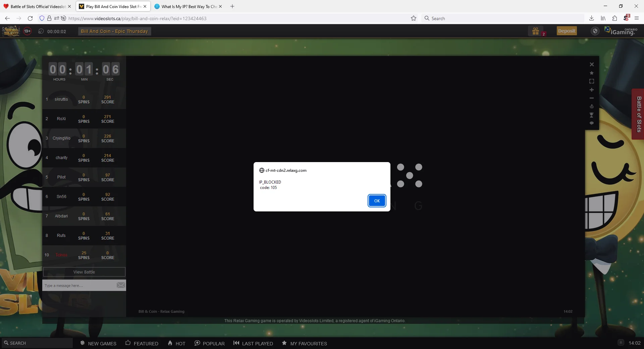The image size is (644, 349).
Task: Open the tracking protection shield icon
Action: point(42,18)
